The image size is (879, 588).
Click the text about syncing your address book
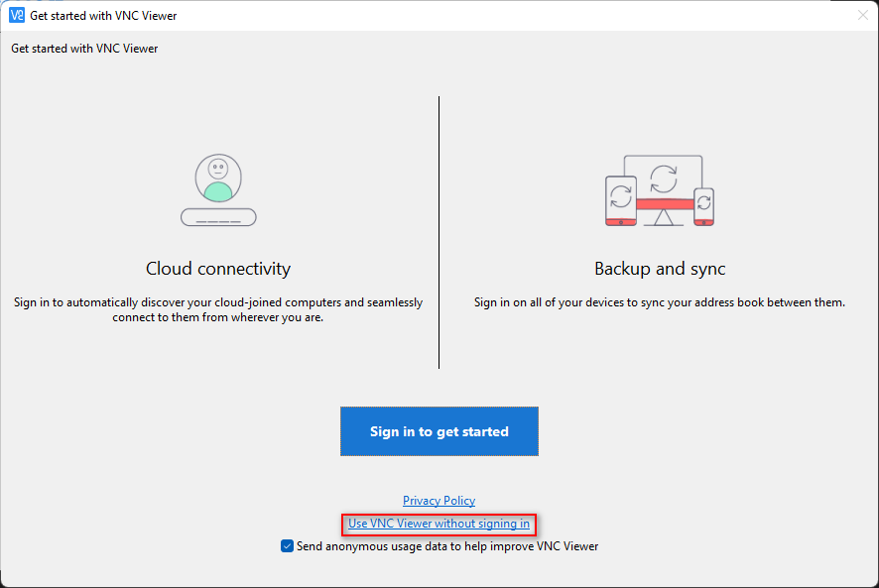click(659, 302)
